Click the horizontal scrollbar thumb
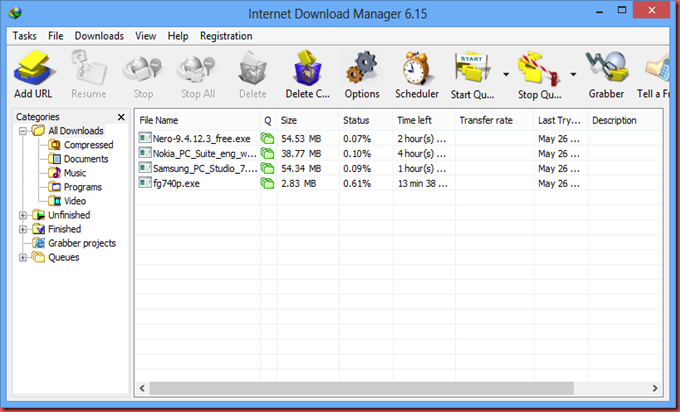Viewport: 680px width, 412px height. coord(362,388)
